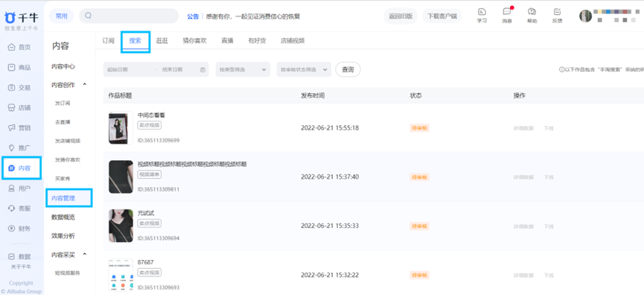Switch to 店铺视频 tab
644x295 pixels.
pyautogui.click(x=293, y=41)
